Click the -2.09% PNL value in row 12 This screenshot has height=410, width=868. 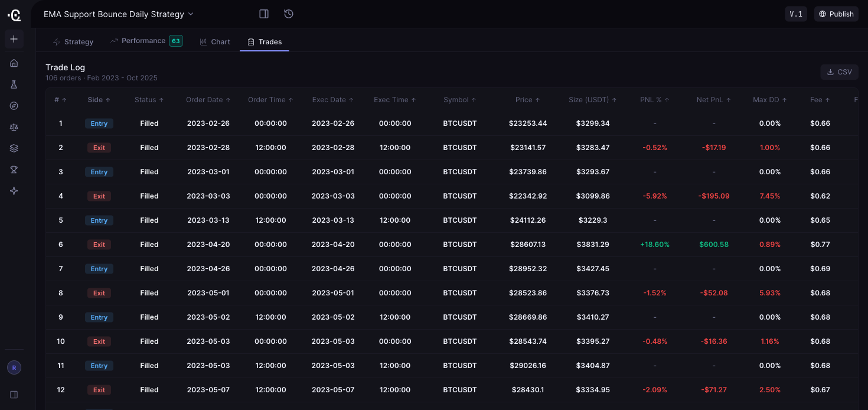[x=655, y=390]
